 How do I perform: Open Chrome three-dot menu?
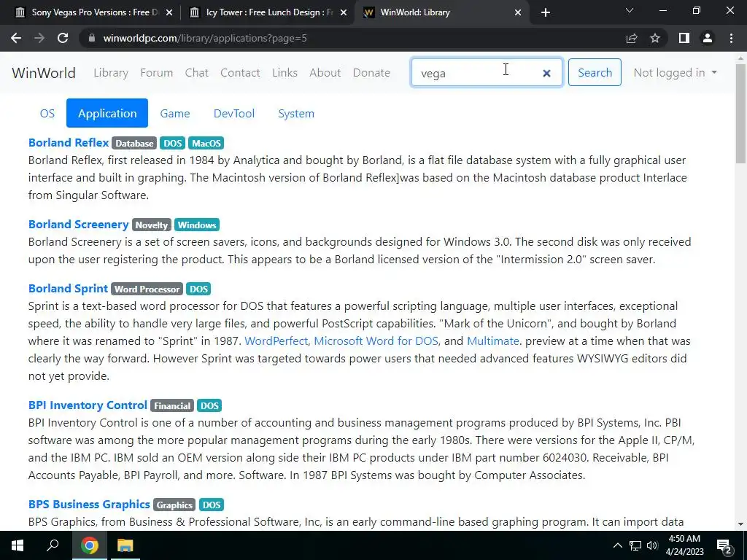tap(731, 38)
